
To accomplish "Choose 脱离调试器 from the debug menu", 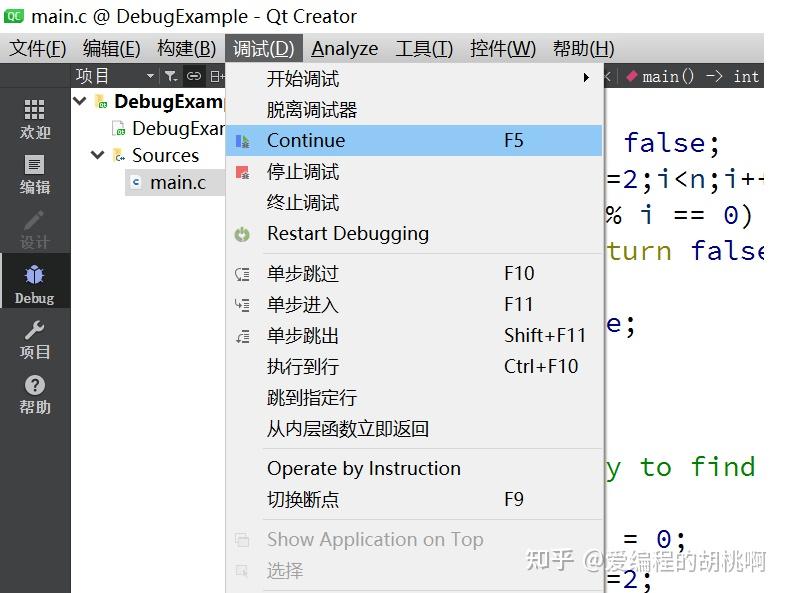I will [x=414, y=110].
